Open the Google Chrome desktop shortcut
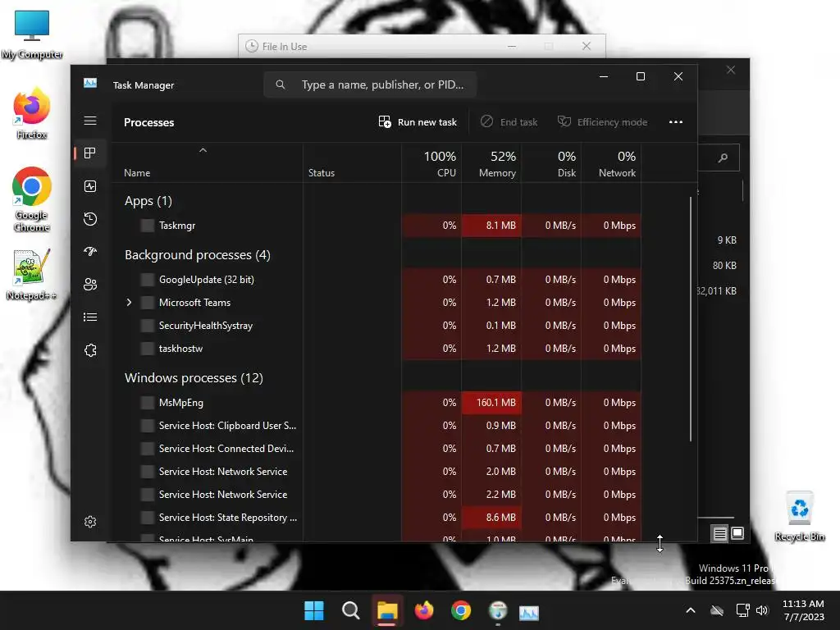The image size is (840, 630). pos(32,199)
